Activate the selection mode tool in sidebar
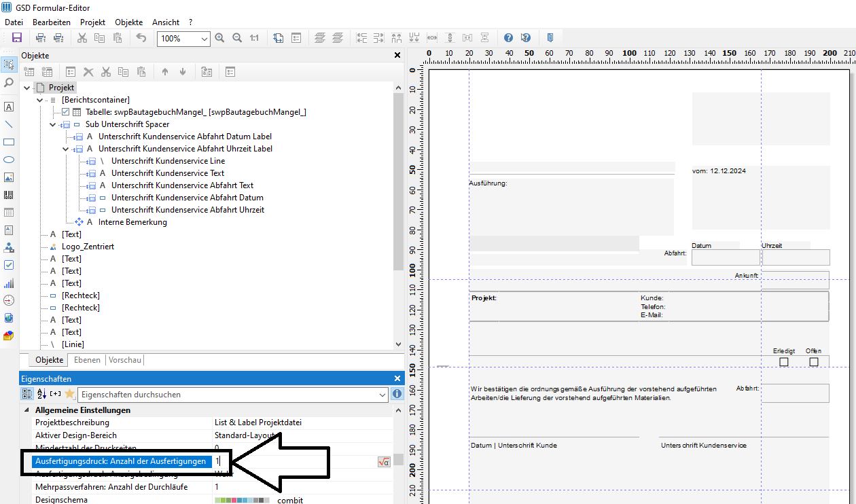 (9, 65)
